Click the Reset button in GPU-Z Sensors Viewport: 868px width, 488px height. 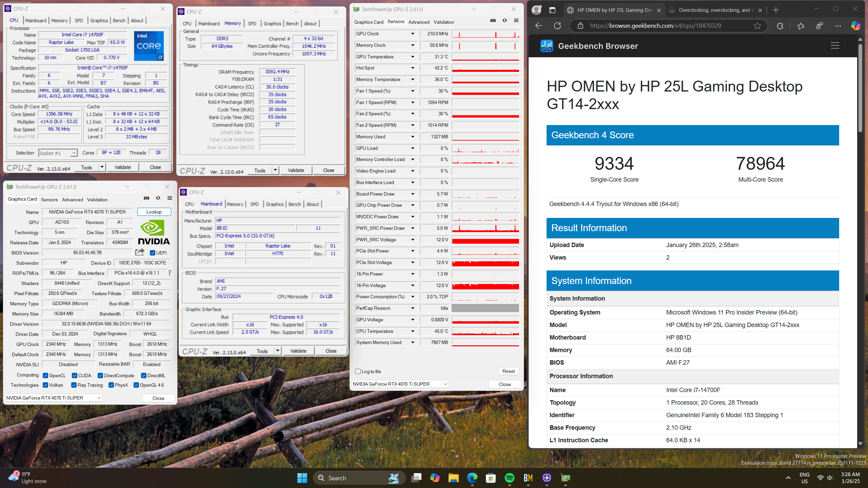[x=509, y=371]
